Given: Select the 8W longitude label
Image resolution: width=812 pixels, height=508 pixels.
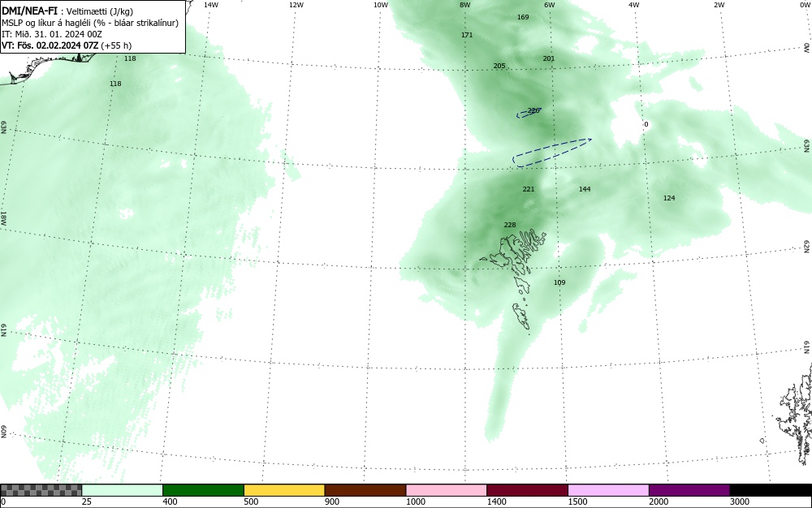Looking at the screenshot, I should pyautogui.click(x=465, y=5).
